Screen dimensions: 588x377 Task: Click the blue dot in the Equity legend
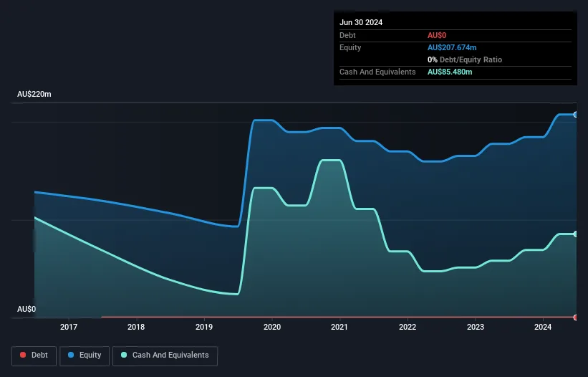(x=72, y=355)
